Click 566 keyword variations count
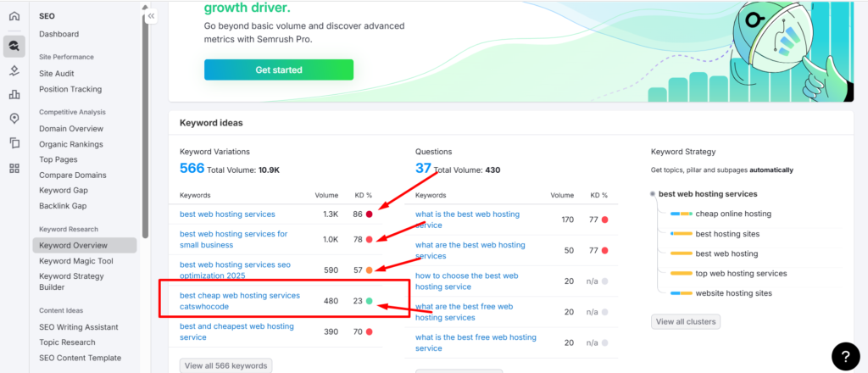 192,168
